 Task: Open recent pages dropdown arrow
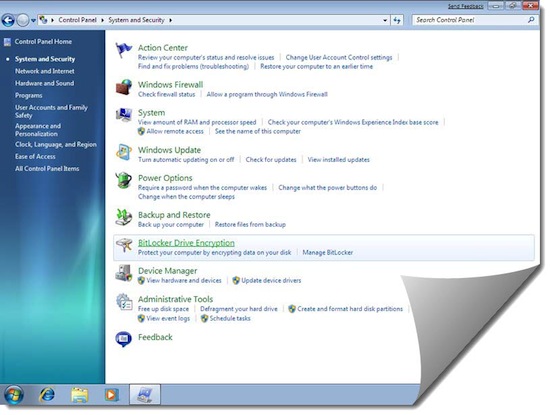point(33,21)
